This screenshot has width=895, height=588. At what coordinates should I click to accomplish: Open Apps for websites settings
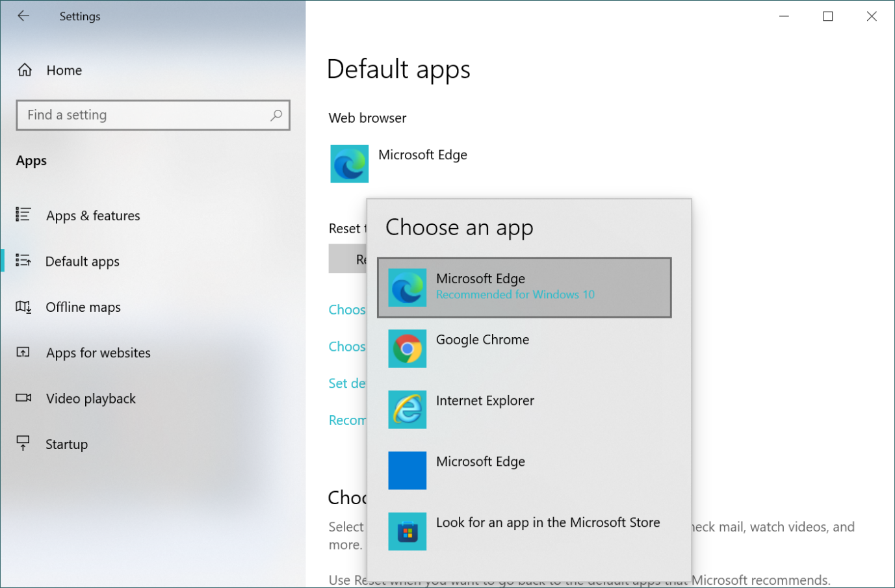coord(153,353)
